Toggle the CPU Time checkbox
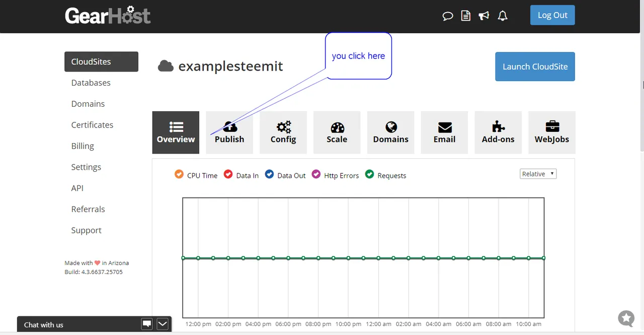 [x=179, y=174]
